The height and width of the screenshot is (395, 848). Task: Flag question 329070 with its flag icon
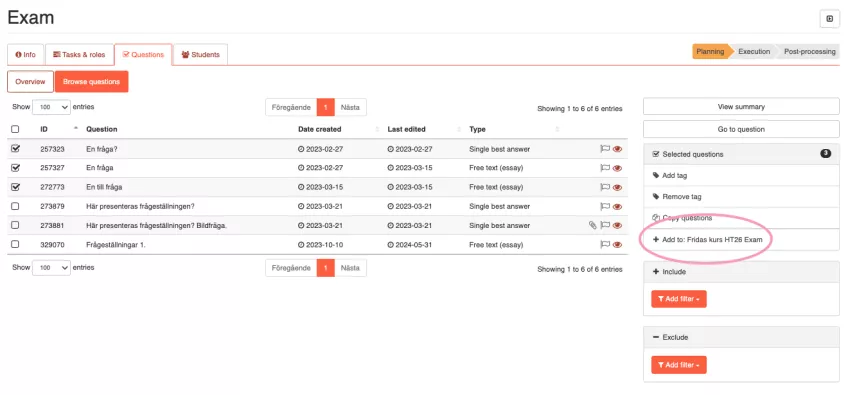pyautogui.click(x=605, y=245)
